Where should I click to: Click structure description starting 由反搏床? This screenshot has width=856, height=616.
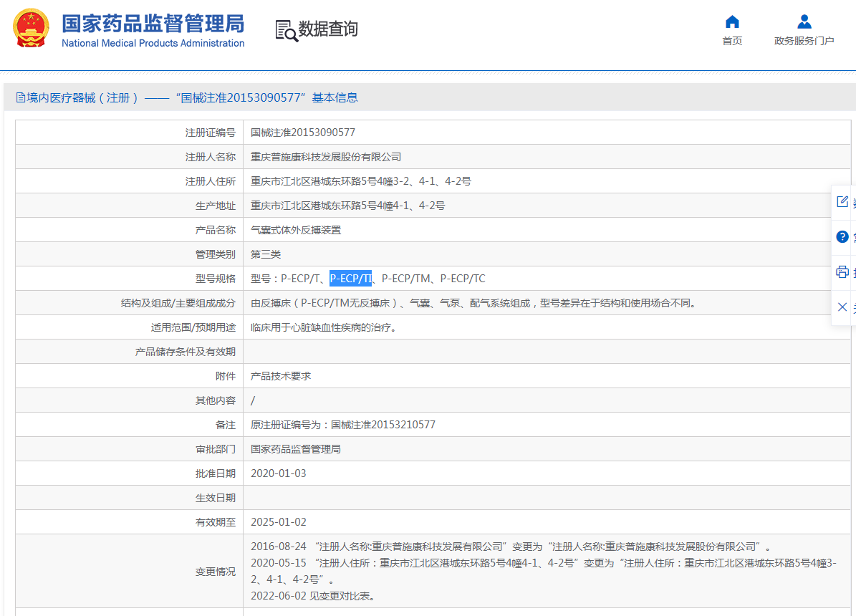(x=474, y=303)
